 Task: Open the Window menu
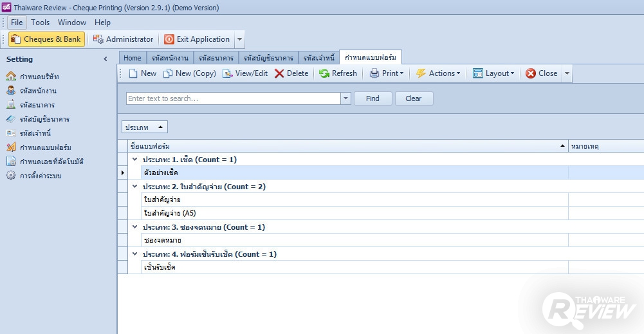click(x=72, y=23)
